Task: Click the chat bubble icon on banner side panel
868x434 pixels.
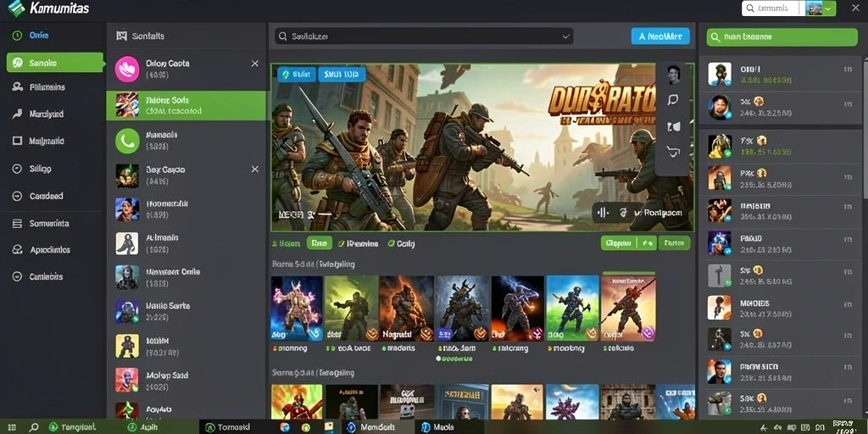Action: point(673,100)
